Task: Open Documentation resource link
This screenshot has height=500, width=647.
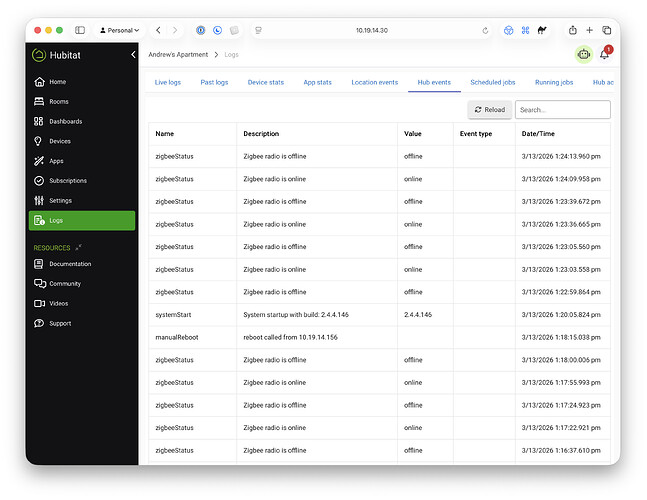Action: [82, 264]
